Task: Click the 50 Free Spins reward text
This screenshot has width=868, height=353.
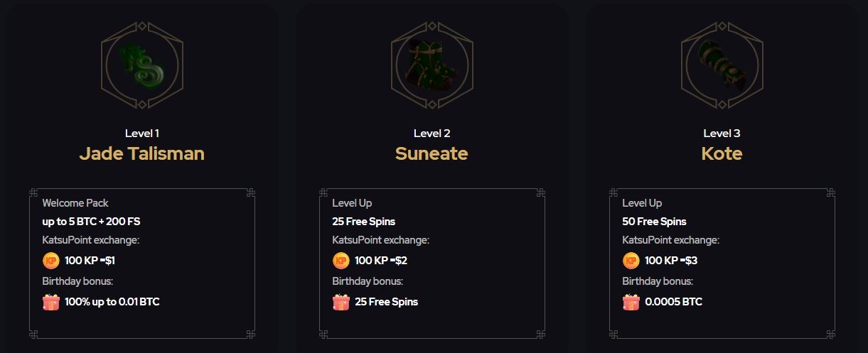Action: point(654,222)
